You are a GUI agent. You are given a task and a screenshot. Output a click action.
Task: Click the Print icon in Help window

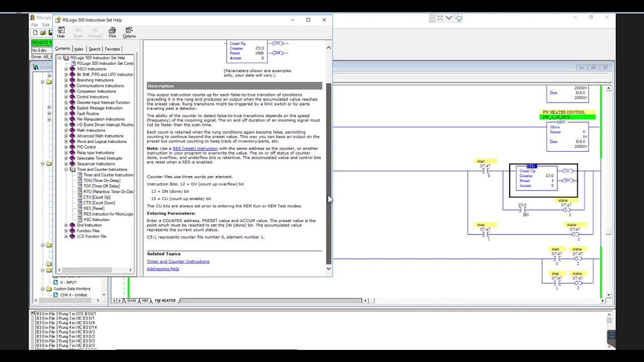click(x=112, y=31)
